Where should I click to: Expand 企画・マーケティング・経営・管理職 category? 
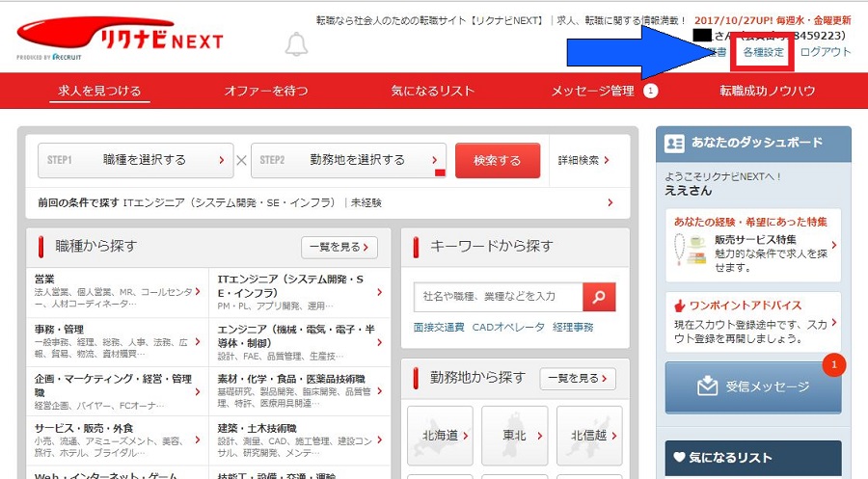pyautogui.click(x=118, y=391)
